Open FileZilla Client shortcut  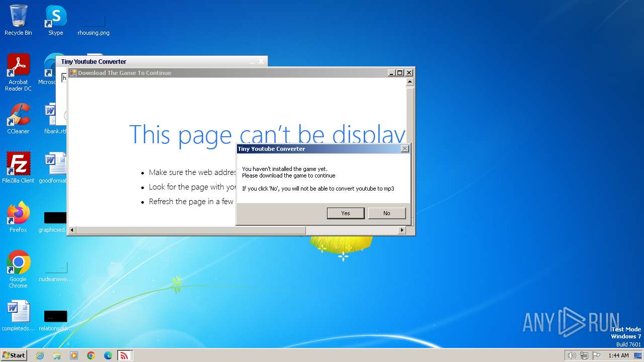18,167
